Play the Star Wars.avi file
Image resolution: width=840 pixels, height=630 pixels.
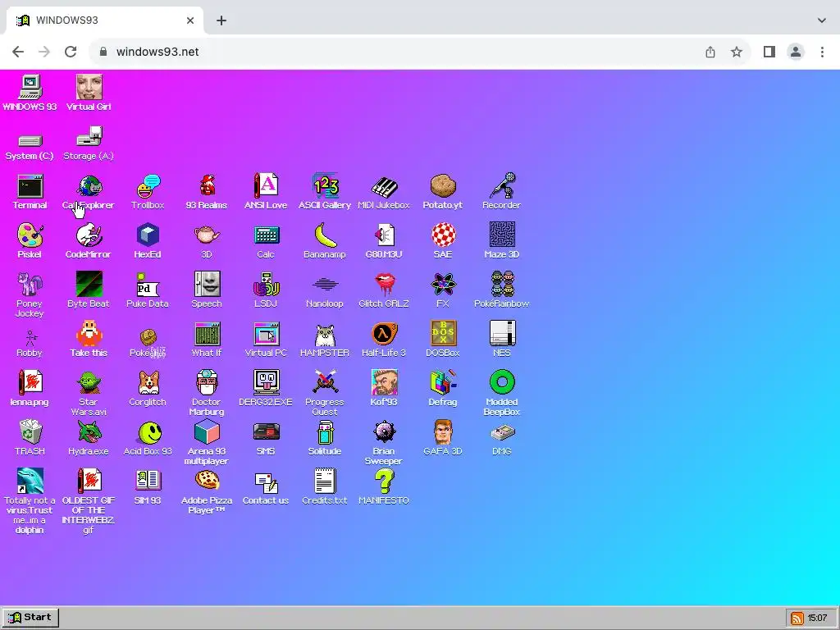(89, 383)
